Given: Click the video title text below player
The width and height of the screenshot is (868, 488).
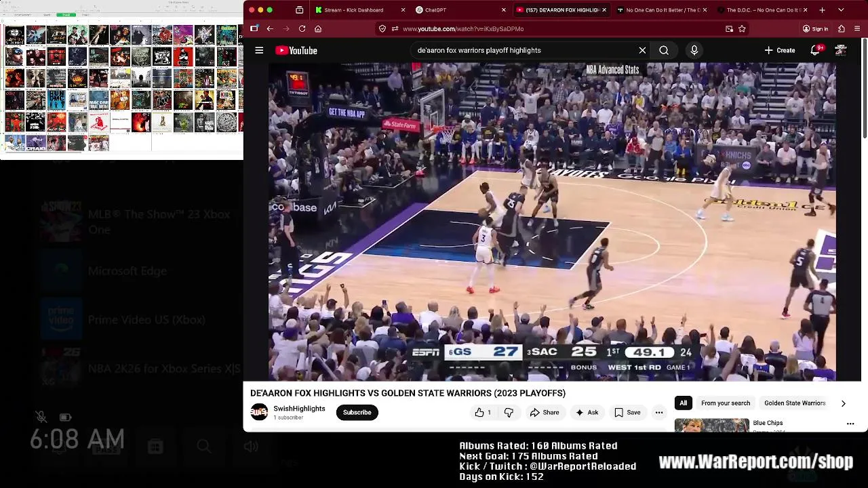Looking at the screenshot, I should coord(408,393).
